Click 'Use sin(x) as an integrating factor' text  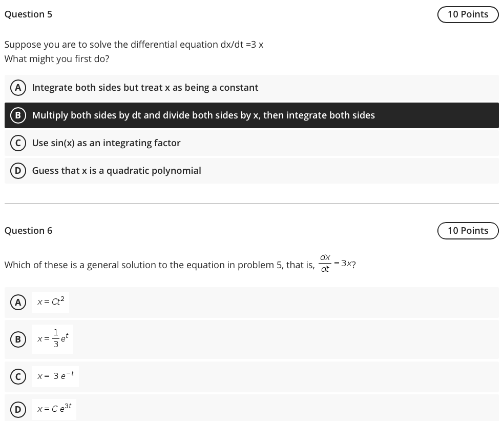click(106, 143)
